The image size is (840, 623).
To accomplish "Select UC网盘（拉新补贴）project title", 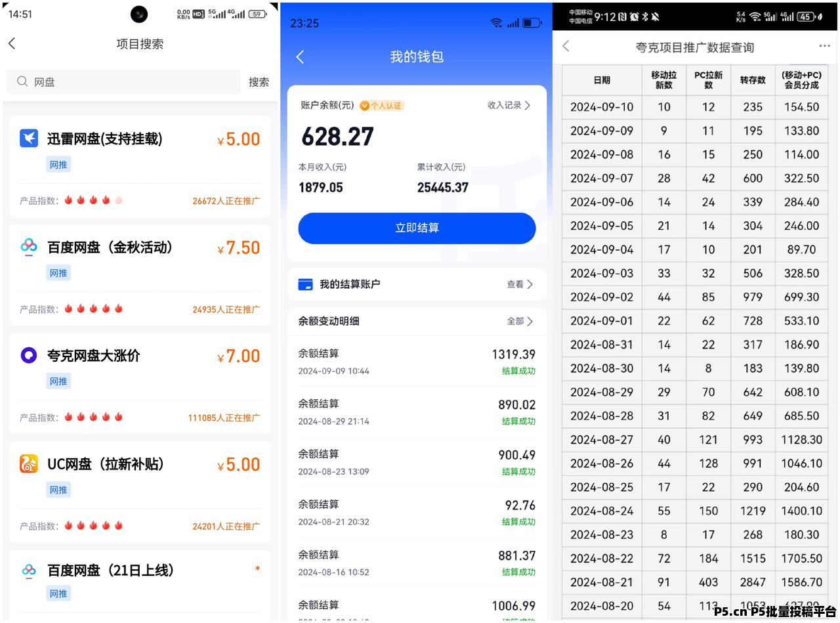I will (105, 464).
